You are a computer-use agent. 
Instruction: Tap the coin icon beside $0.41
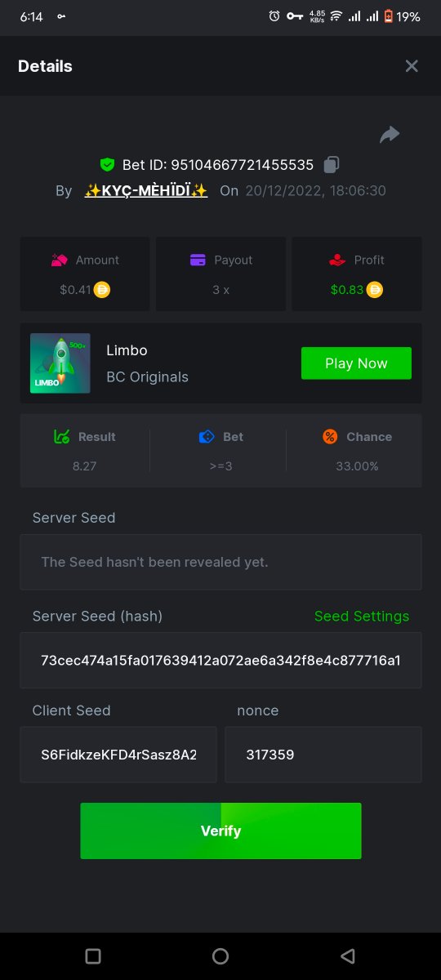(102, 289)
